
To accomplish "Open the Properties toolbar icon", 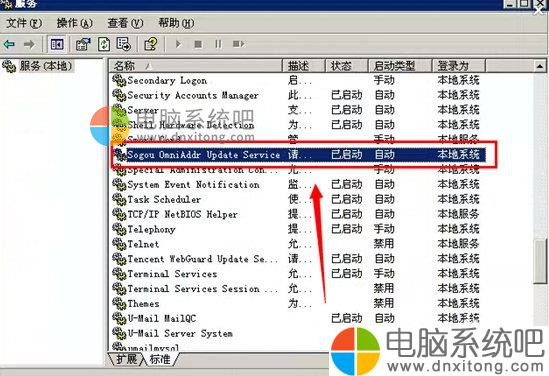I will tap(83, 44).
